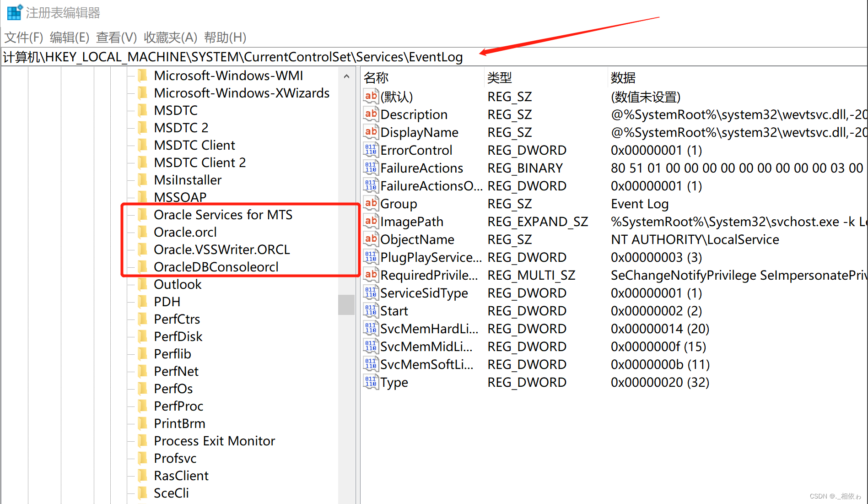This screenshot has height=504, width=868.
Task: Click the folder icon of the MSSOAP key
Action: coord(143,197)
